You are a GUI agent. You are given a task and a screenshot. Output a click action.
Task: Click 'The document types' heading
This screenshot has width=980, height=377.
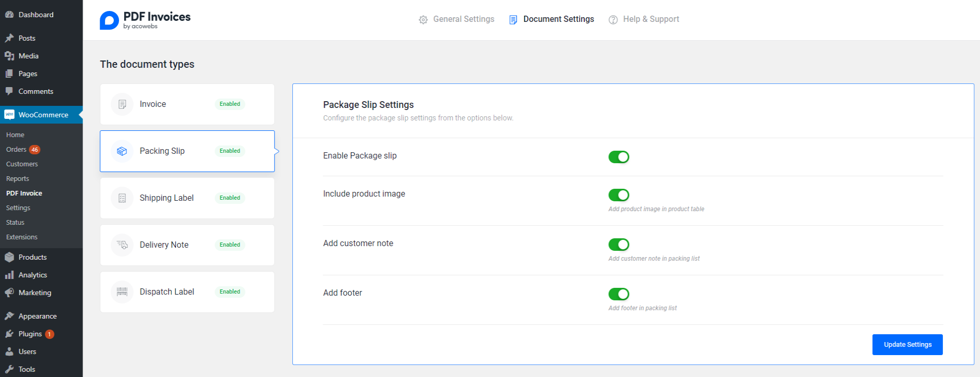coord(147,64)
